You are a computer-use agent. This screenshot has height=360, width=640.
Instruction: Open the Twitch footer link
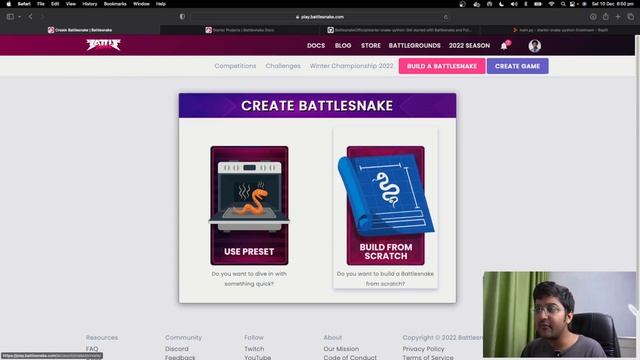[254, 349]
